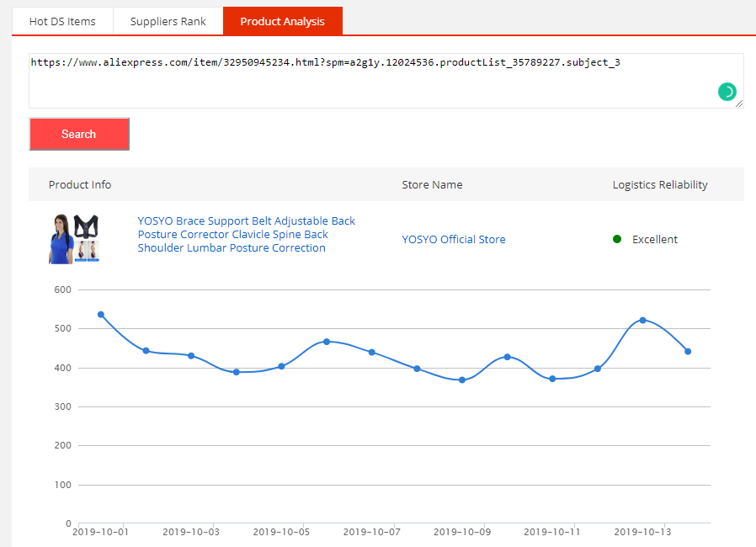Click the green spinner icon beside the URL field

pyautogui.click(x=727, y=92)
